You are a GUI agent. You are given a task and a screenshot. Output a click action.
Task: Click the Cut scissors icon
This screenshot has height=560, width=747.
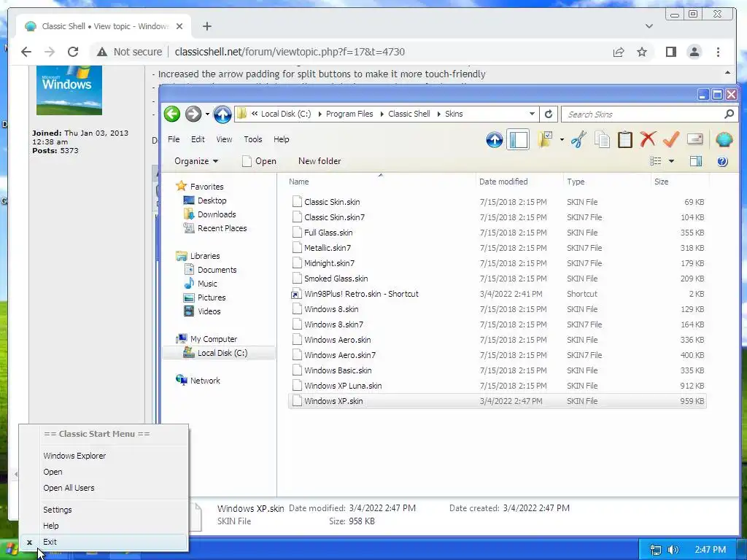578,139
